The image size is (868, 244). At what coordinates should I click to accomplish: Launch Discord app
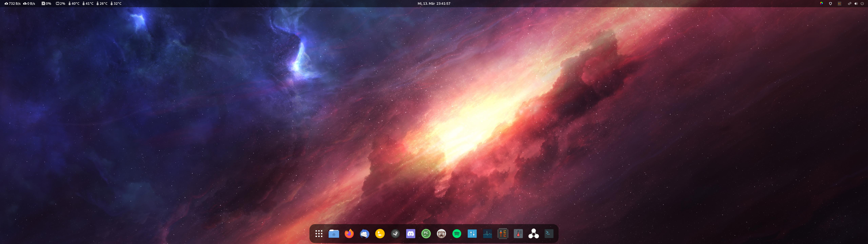[x=410, y=234]
